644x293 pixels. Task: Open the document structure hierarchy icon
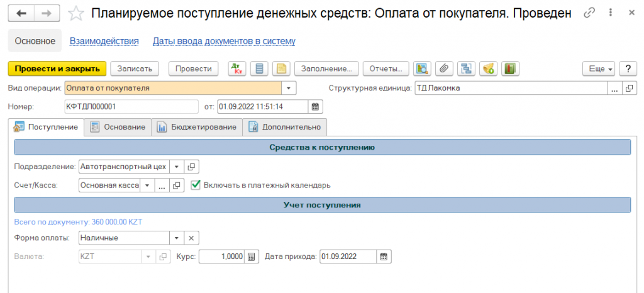pos(465,69)
